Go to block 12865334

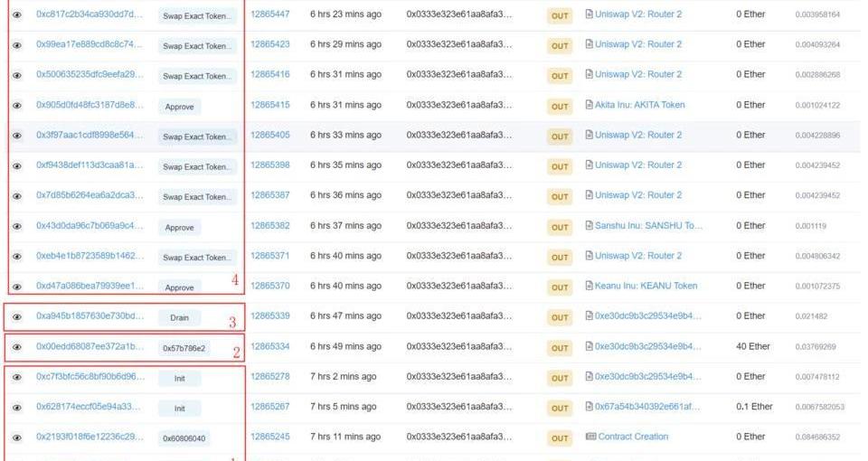point(269,346)
